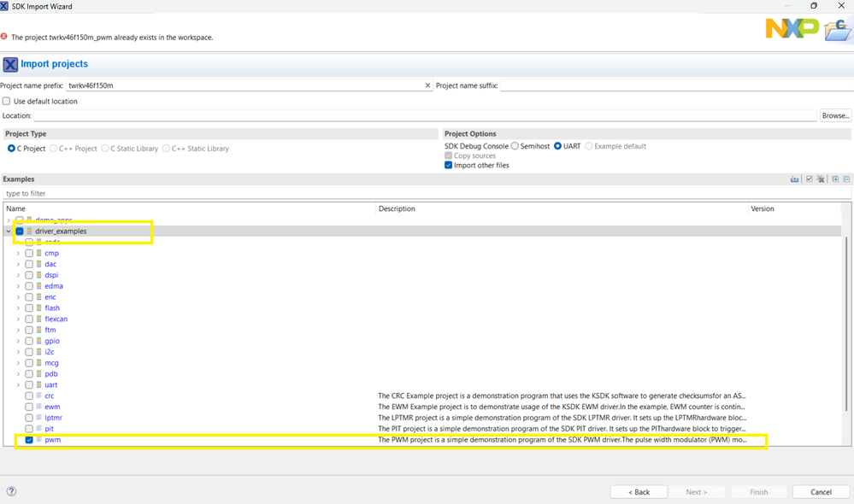Click the file icon next to pwm
The width and height of the screenshot is (854, 504).
[39, 440]
